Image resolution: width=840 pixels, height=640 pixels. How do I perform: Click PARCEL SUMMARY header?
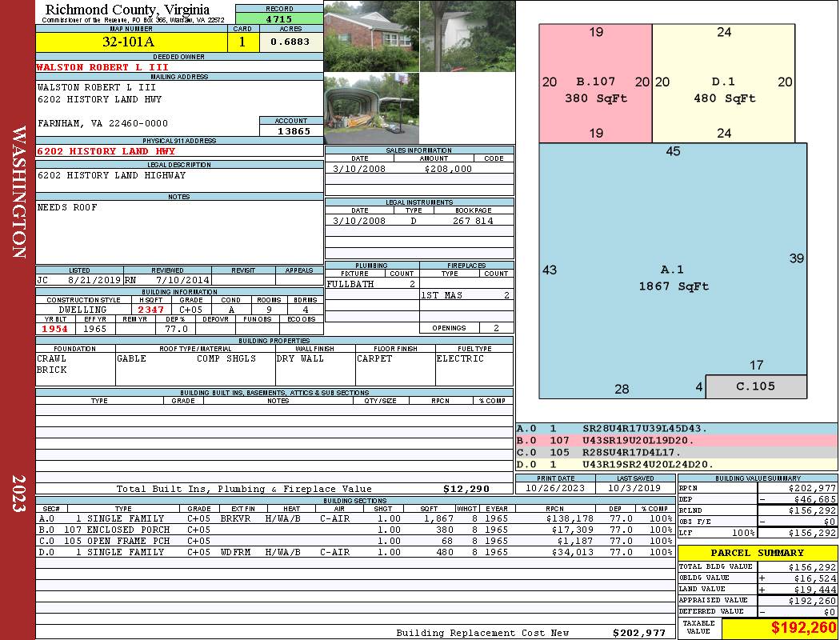coord(757,553)
